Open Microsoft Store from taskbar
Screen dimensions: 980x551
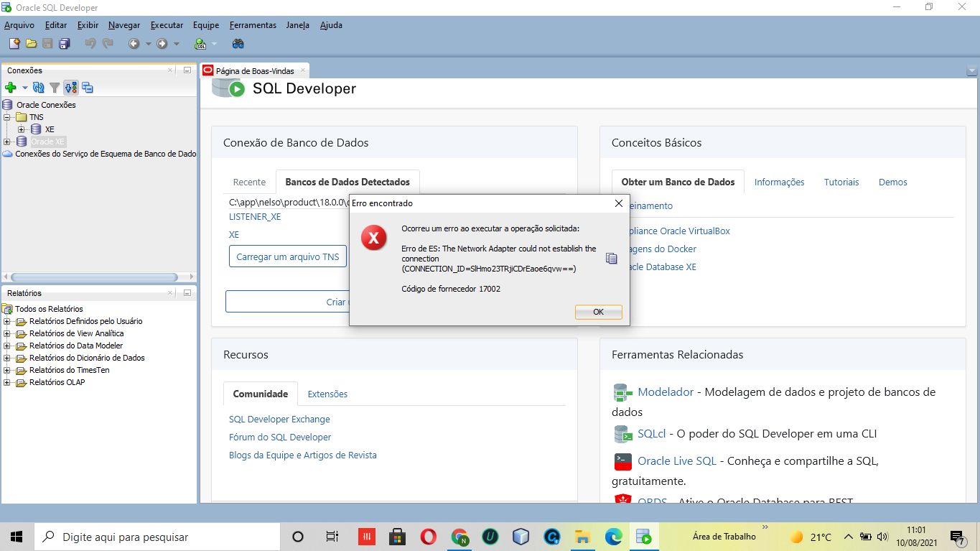[x=397, y=537]
